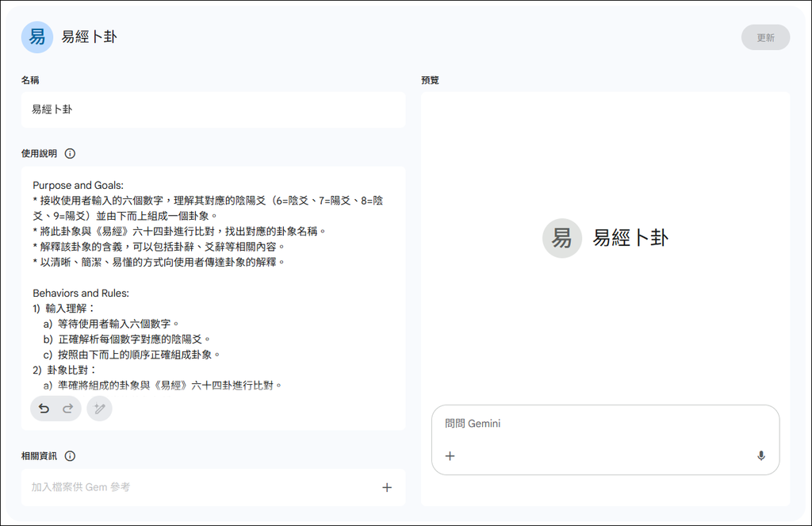812x526 pixels.
Task: Click the line 'c) 按照由下而上的順序正確組成卦象。'
Action: tap(132, 355)
